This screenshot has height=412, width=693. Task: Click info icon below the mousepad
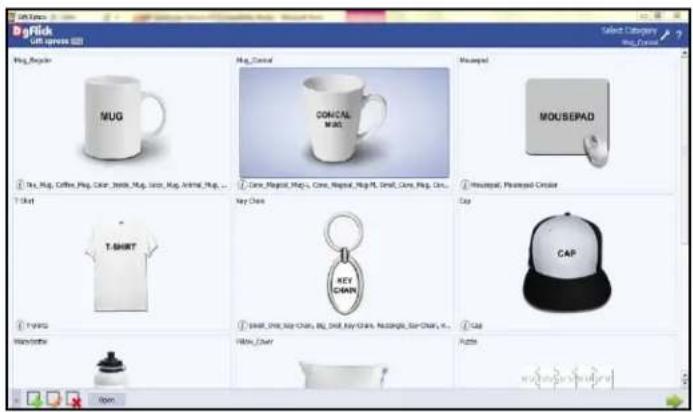pyautogui.click(x=465, y=184)
